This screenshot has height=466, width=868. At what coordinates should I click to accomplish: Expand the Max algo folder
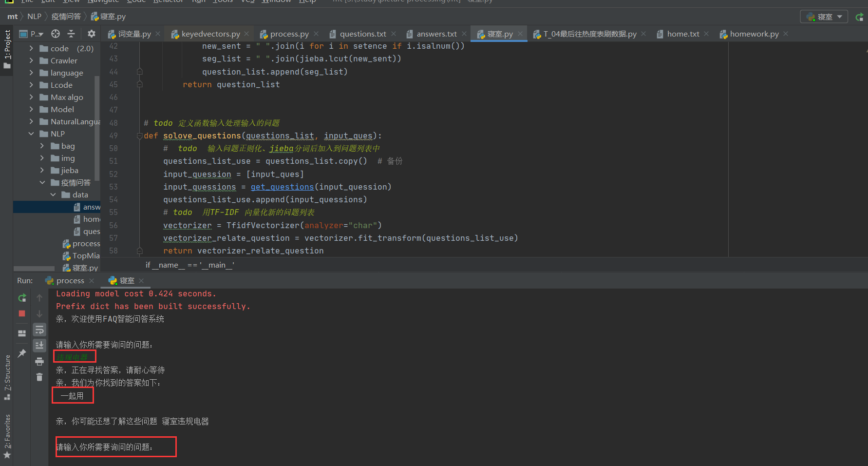point(31,97)
